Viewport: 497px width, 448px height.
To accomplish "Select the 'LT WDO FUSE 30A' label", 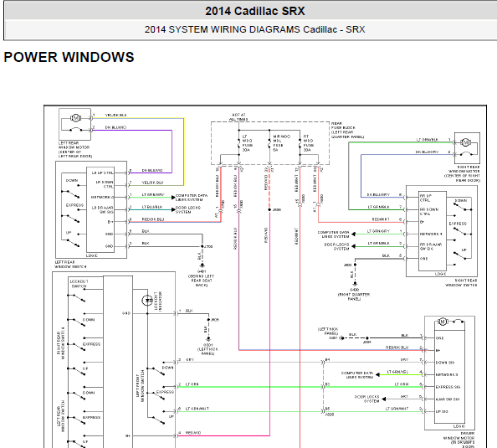I will coord(247,143).
